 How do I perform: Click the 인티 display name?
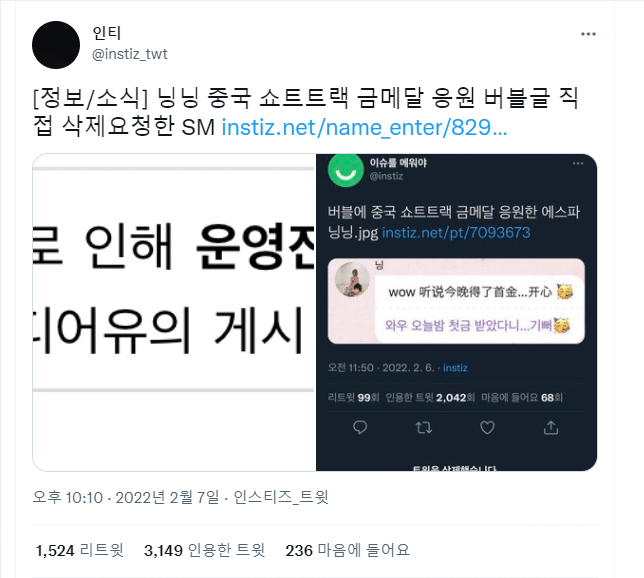pyautogui.click(x=107, y=33)
